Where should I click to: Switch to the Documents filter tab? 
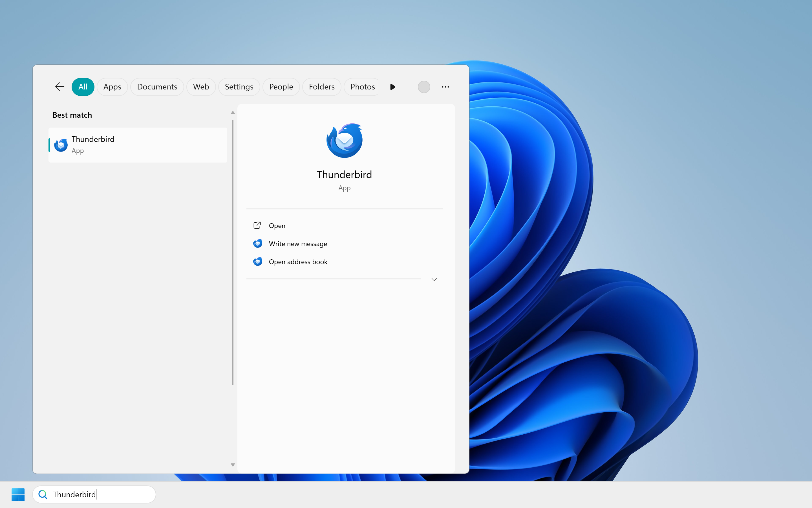point(157,87)
